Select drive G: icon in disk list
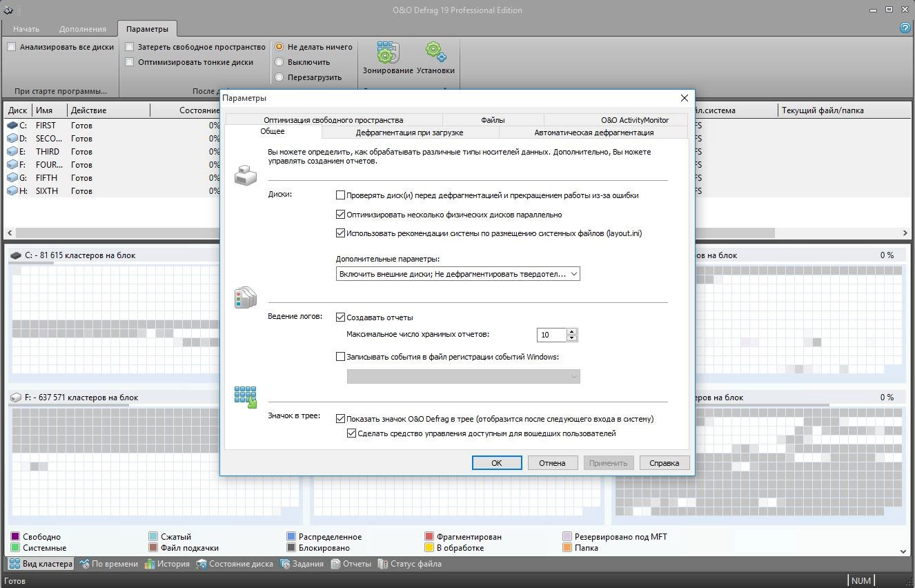 (12, 178)
